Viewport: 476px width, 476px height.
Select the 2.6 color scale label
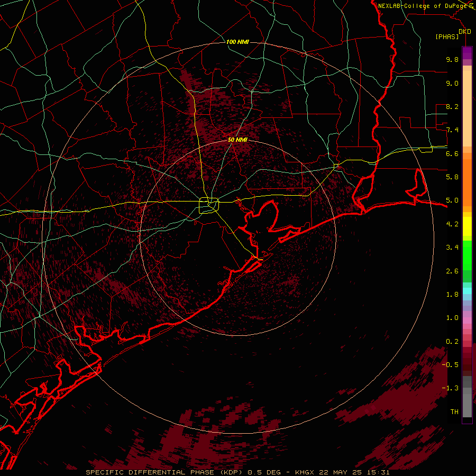pyautogui.click(x=452, y=271)
